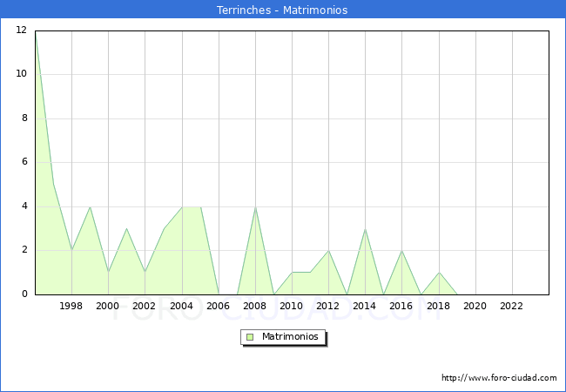Click the 2008 data peak at value 4

click(255, 207)
